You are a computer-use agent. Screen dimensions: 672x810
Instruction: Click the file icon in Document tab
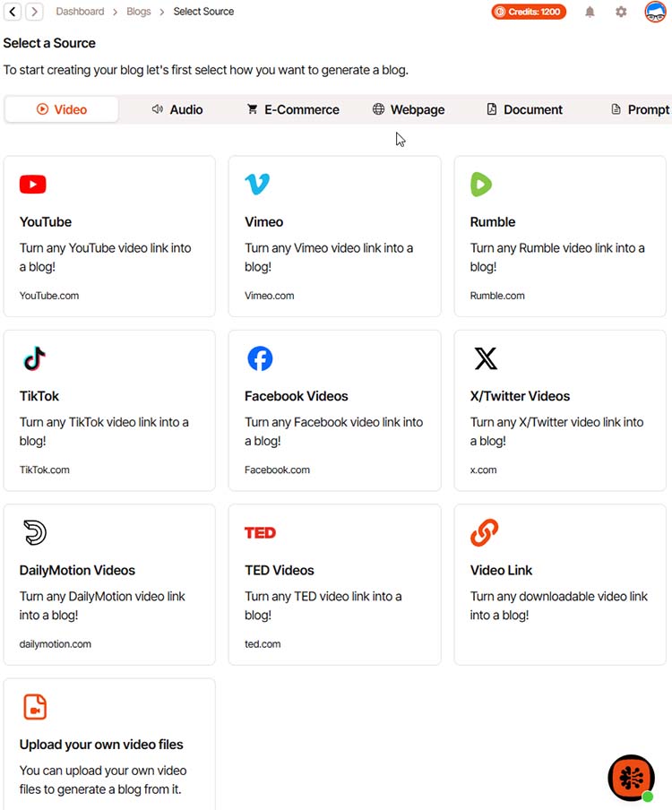click(x=492, y=109)
